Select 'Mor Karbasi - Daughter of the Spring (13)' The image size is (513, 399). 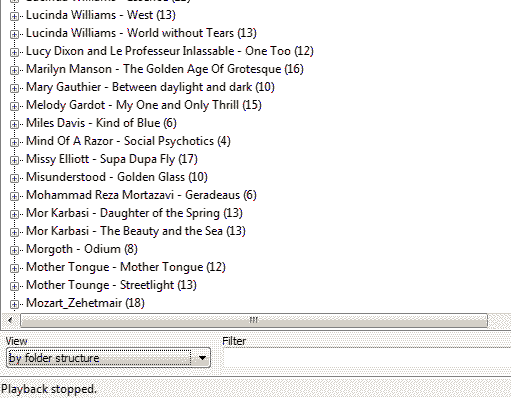click(x=134, y=213)
